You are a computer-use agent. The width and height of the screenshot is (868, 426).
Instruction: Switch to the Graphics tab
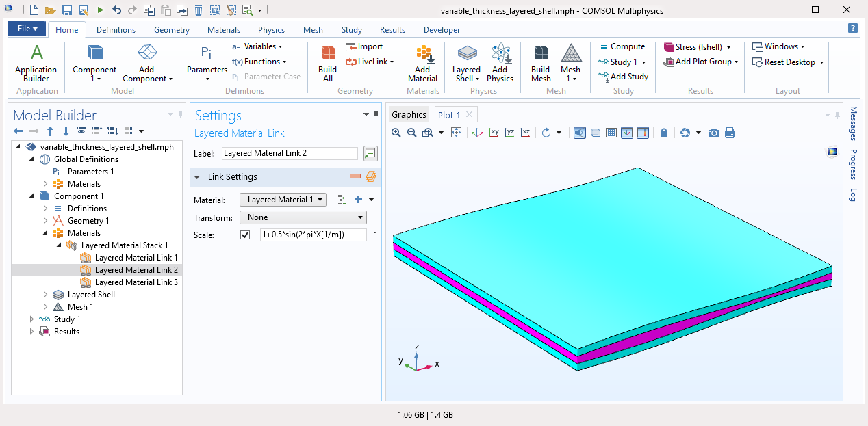(409, 115)
